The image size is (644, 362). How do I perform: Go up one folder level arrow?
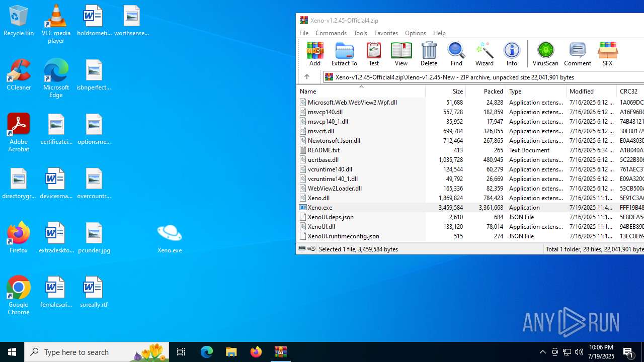[x=307, y=77]
